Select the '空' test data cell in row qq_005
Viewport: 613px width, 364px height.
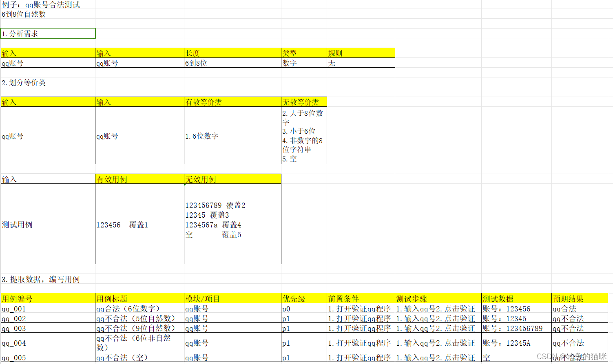click(x=516, y=357)
